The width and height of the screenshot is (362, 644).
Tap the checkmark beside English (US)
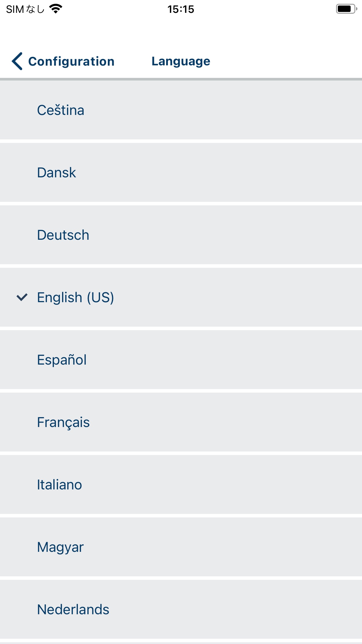(22, 297)
